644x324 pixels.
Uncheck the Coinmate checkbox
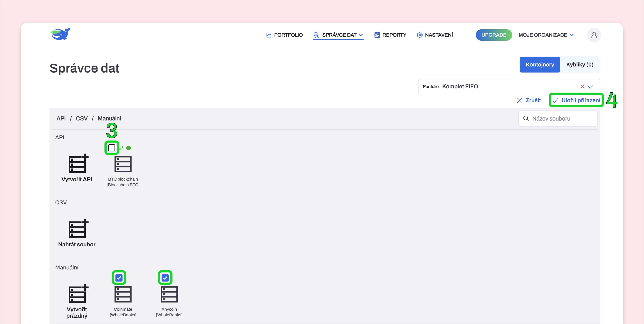(x=119, y=278)
